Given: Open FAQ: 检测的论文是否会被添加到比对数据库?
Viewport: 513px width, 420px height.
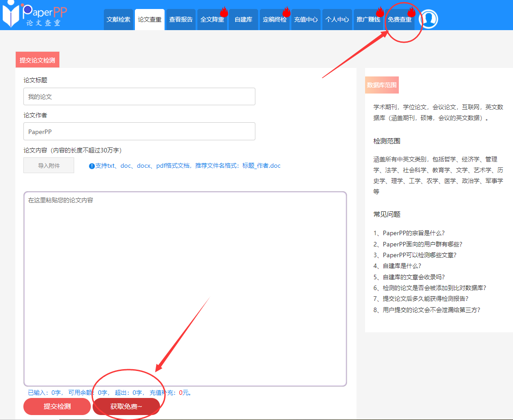Looking at the screenshot, I should point(429,288).
